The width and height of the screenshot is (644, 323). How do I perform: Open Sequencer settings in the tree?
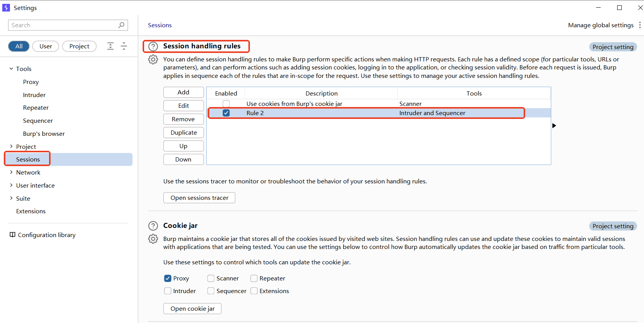[38, 120]
